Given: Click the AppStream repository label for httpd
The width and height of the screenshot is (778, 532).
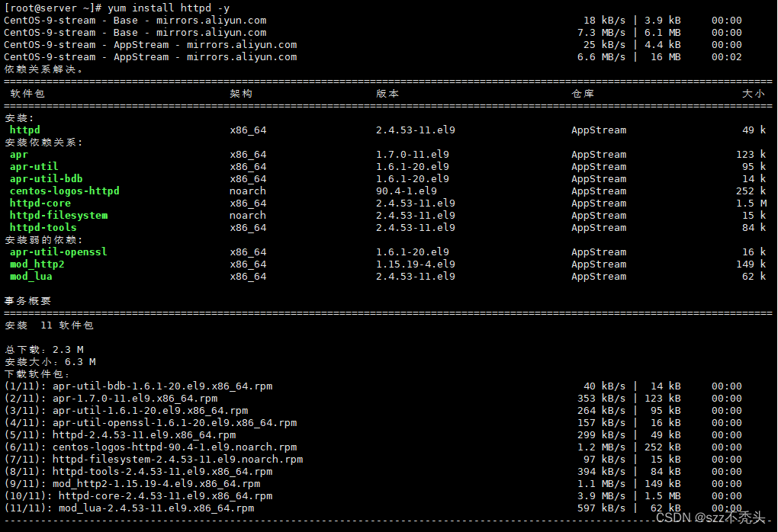Looking at the screenshot, I should 598,130.
